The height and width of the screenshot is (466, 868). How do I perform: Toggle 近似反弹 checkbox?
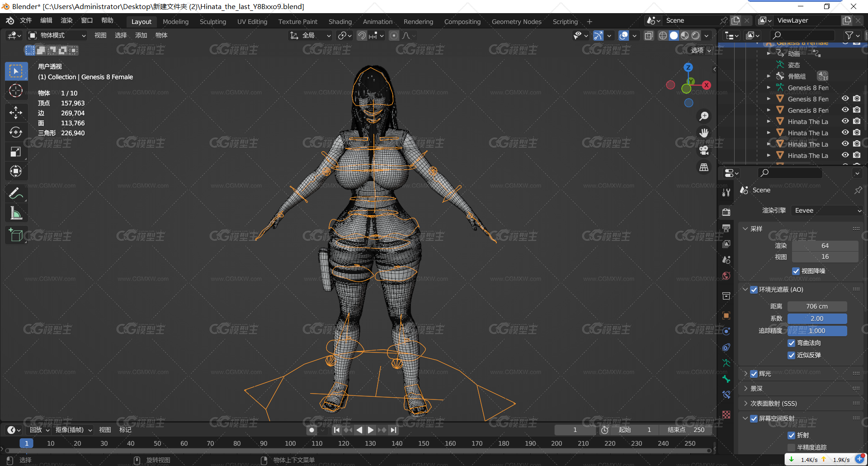791,355
